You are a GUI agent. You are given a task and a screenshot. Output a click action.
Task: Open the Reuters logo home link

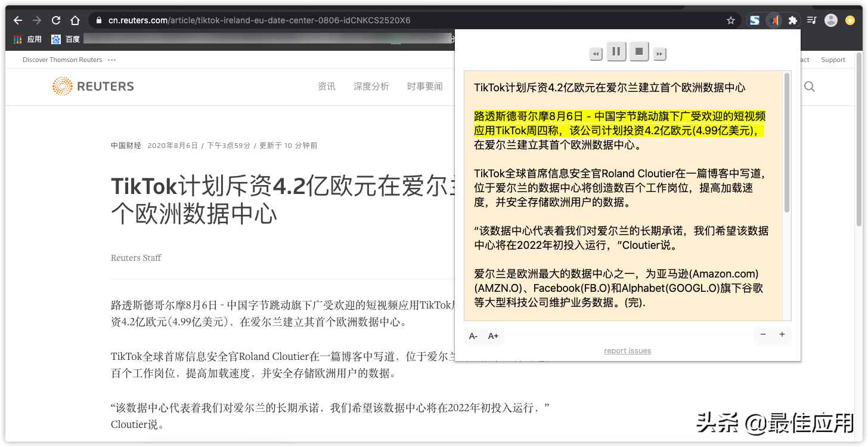click(93, 87)
